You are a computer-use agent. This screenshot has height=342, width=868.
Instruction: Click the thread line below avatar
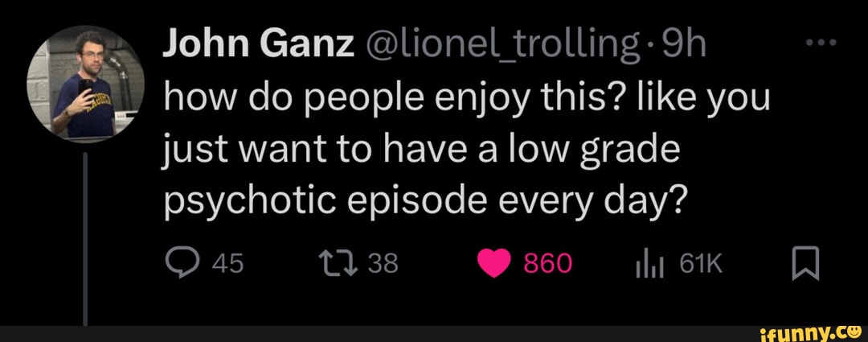(85, 233)
